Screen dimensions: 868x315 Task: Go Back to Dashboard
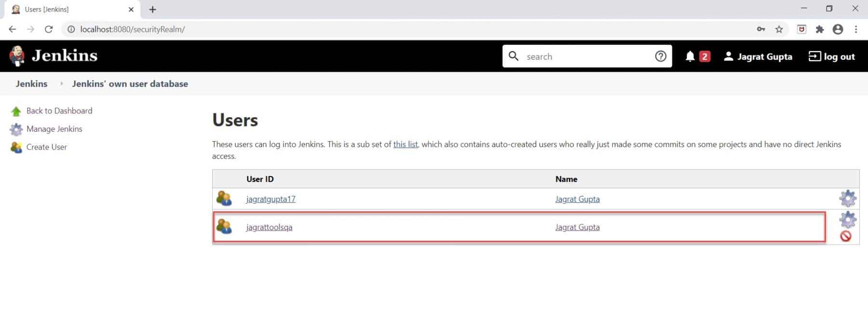tap(59, 110)
